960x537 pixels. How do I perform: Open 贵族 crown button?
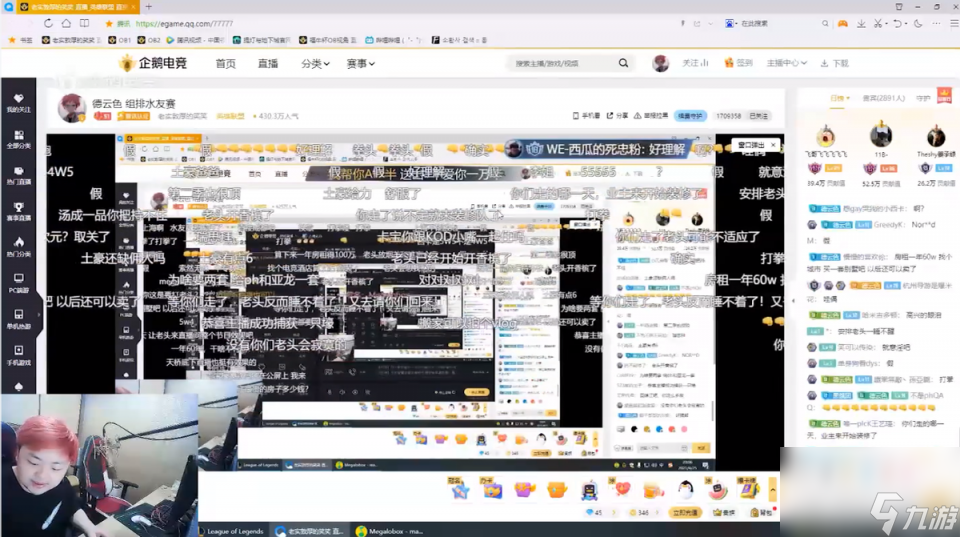pos(724,513)
